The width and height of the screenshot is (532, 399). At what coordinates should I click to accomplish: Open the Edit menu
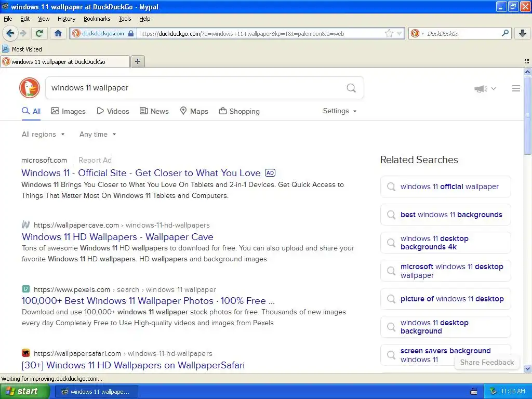coord(25,19)
